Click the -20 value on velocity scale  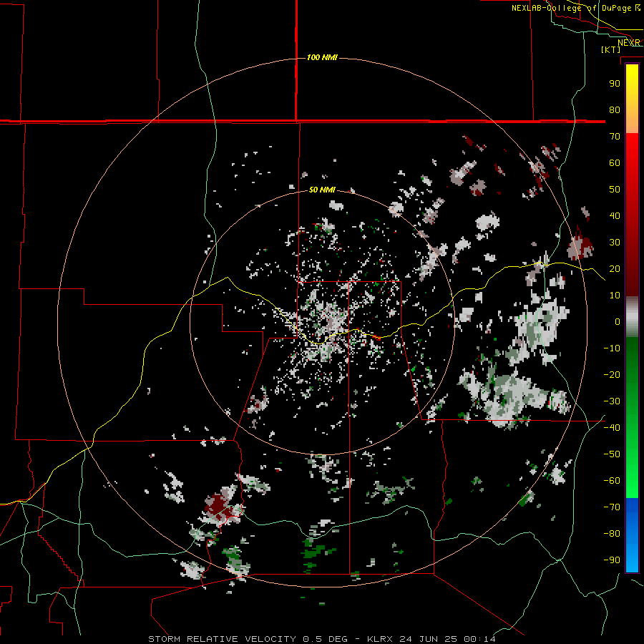click(612, 375)
